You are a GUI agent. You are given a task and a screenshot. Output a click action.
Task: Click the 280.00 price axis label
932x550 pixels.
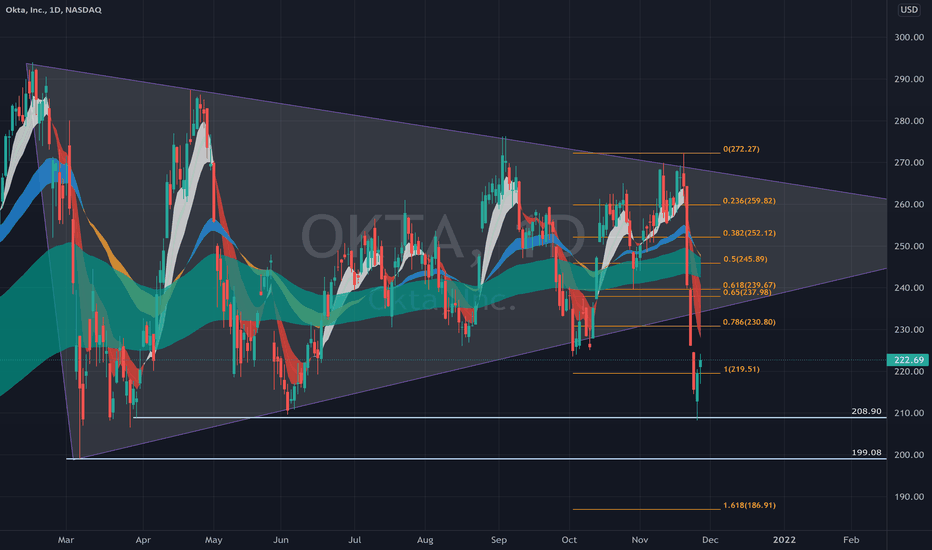tap(909, 121)
